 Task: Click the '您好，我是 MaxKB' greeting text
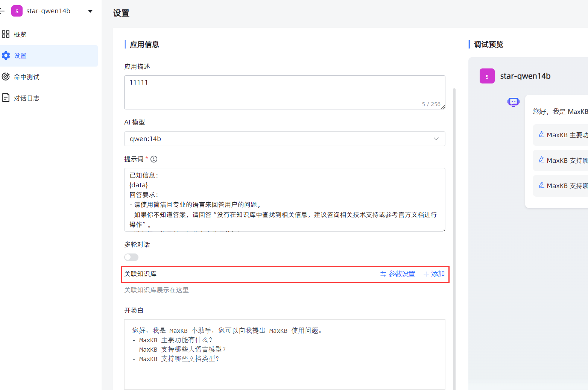pos(560,112)
